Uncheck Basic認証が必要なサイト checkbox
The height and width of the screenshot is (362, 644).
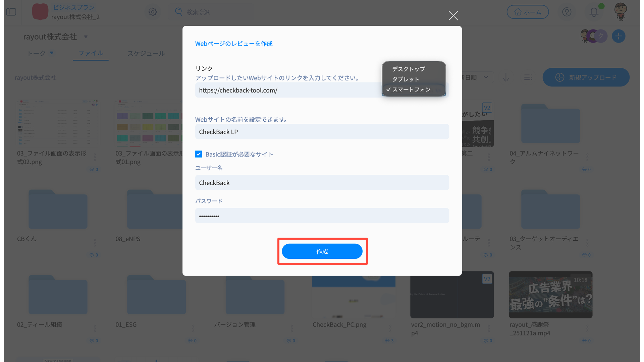pos(199,154)
